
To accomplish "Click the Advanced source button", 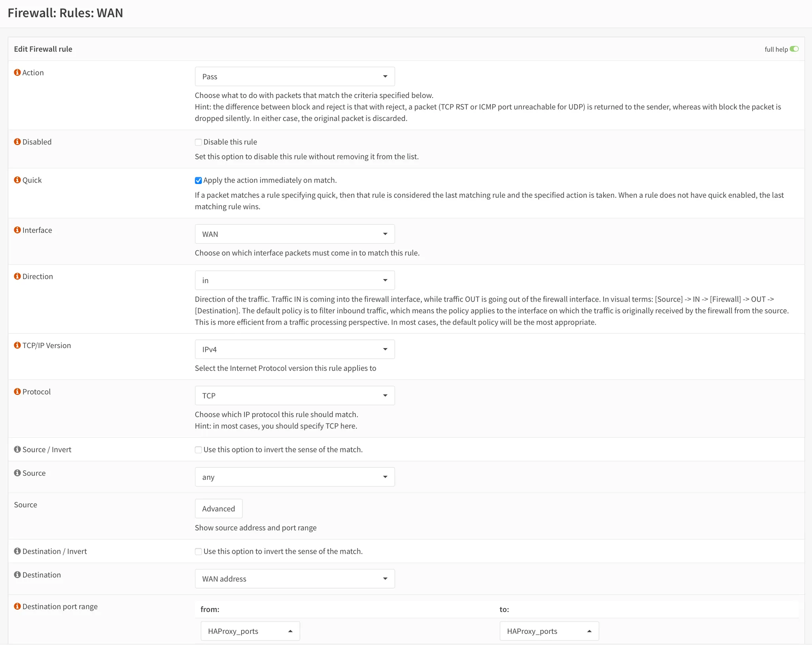I will tap(218, 509).
